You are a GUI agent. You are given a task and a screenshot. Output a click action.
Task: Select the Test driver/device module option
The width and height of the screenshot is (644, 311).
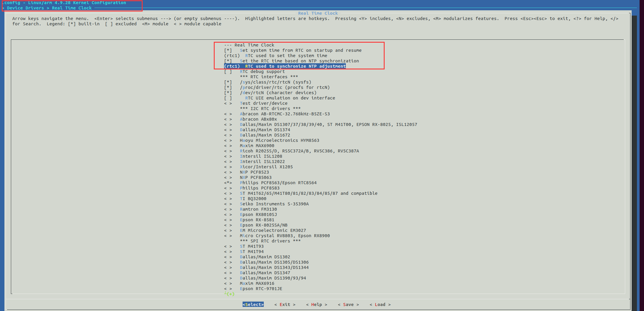pyautogui.click(x=256, y=103)
